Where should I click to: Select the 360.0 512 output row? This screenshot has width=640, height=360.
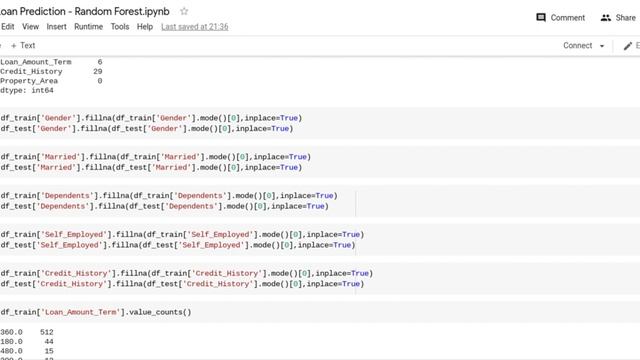coord(27,332)
